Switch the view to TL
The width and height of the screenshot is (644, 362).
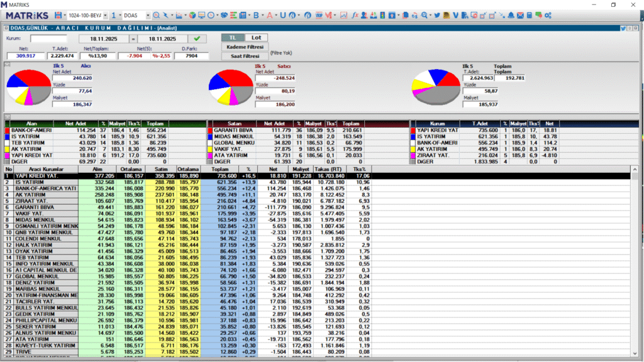pos(233,38)
